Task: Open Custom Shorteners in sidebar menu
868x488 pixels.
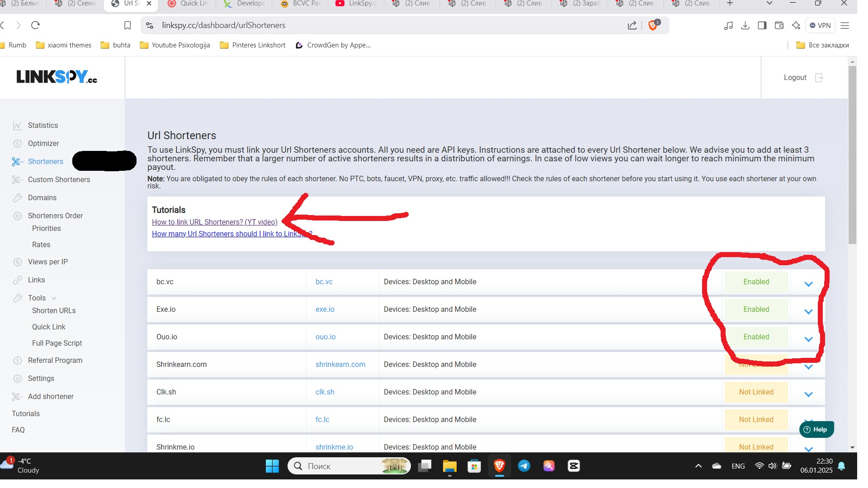Action: [x=59, y=180]
